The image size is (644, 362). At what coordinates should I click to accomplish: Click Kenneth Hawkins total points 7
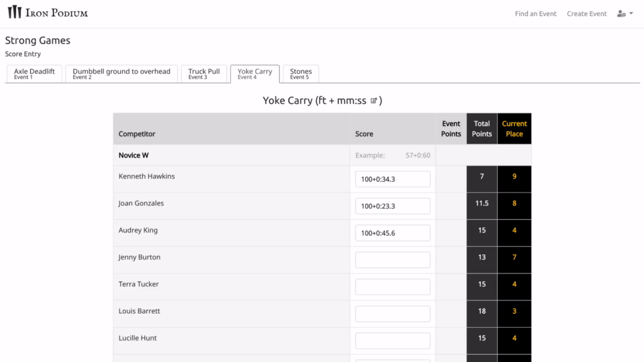coord(482,176)
